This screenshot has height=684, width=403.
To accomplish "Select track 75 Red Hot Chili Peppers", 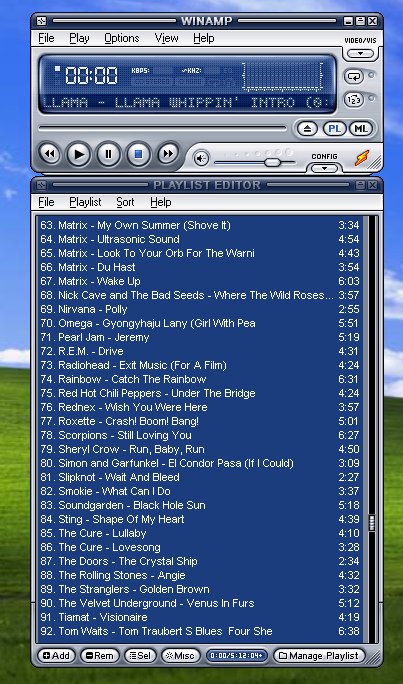I will pos(200,393).
